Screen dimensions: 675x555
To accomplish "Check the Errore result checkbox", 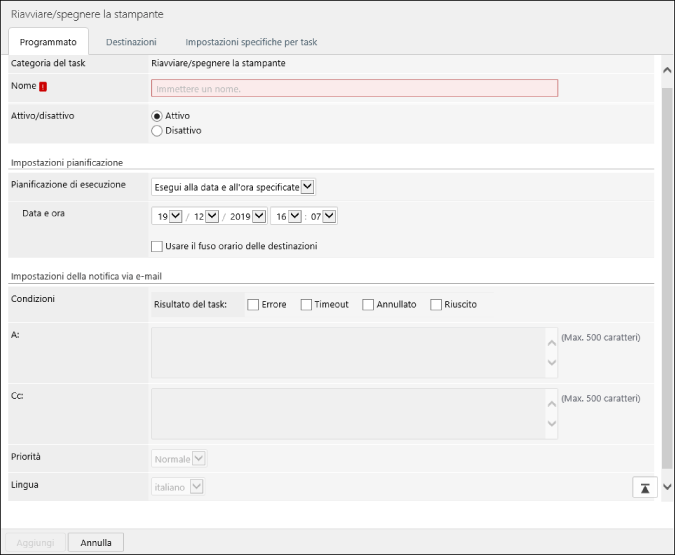I will (x=253, y=304).
